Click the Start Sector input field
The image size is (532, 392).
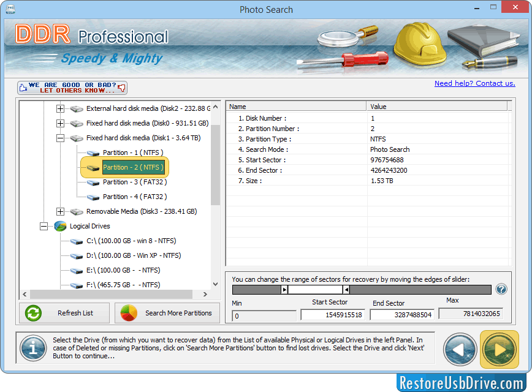pos(333,315)
